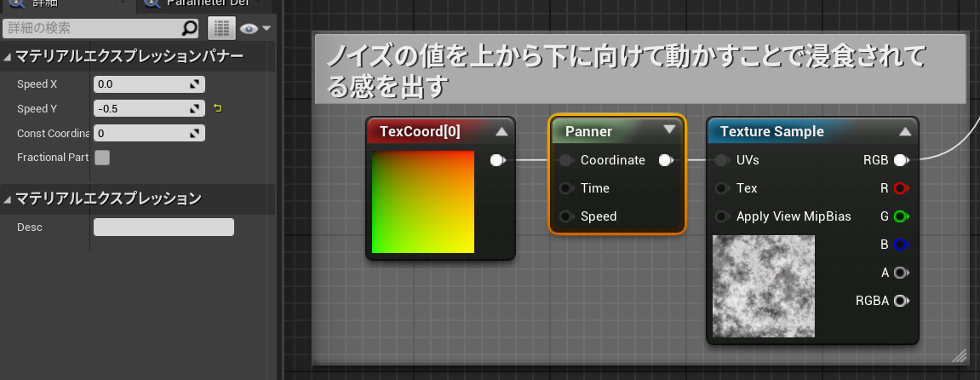
Task: Click the RGBA output pin
Action: pos(901,301)
